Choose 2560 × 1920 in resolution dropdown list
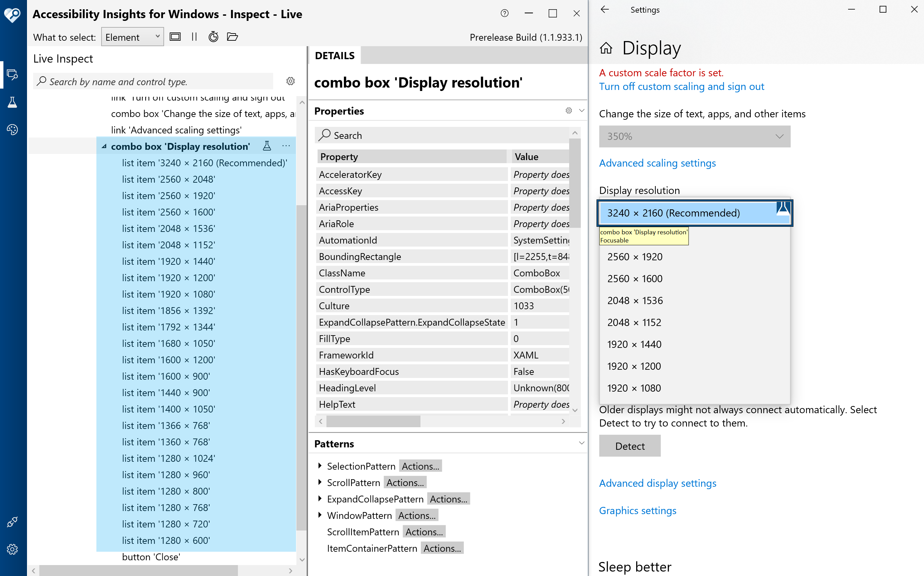This screenshot has width=924, height=576. point(695,257)
